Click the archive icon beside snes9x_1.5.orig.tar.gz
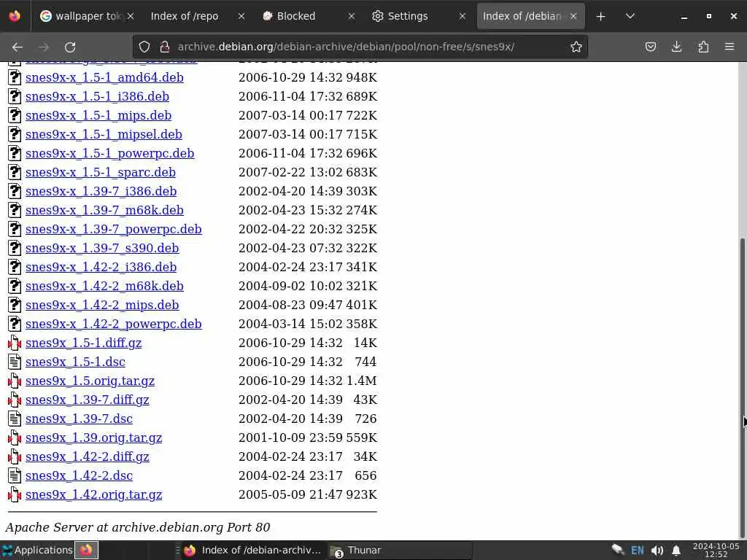Viewport: 747px width, 560px height. tap(15, 381)
